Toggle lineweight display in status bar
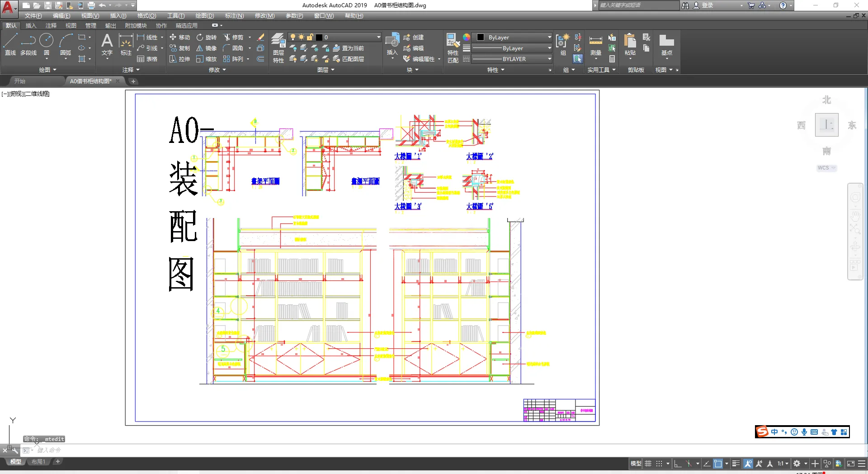Viewport: 868px width, 474px height. [x=736, y=464]
